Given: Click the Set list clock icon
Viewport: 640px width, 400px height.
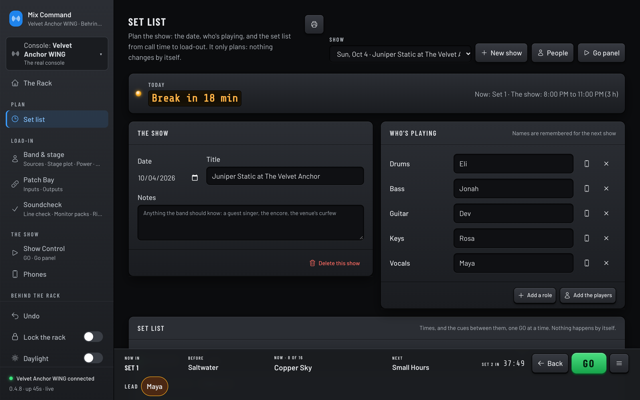Looking at the screenshot, I should tap(15, 119).
